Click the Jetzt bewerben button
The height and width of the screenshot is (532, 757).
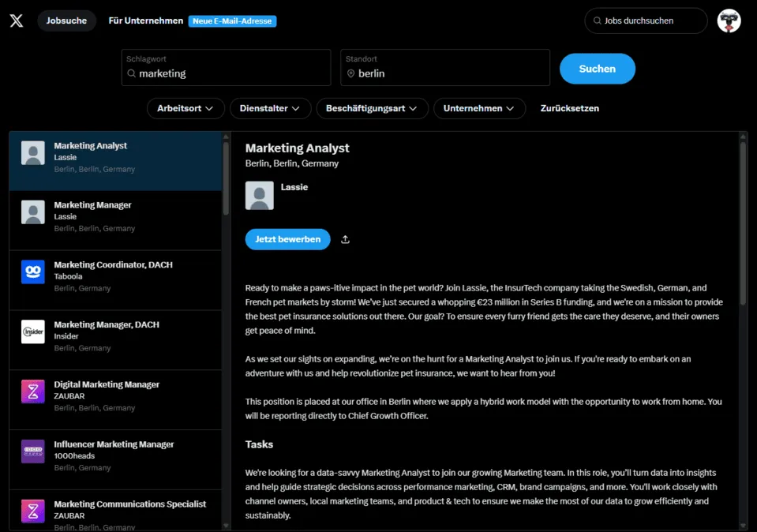[287, 239]
